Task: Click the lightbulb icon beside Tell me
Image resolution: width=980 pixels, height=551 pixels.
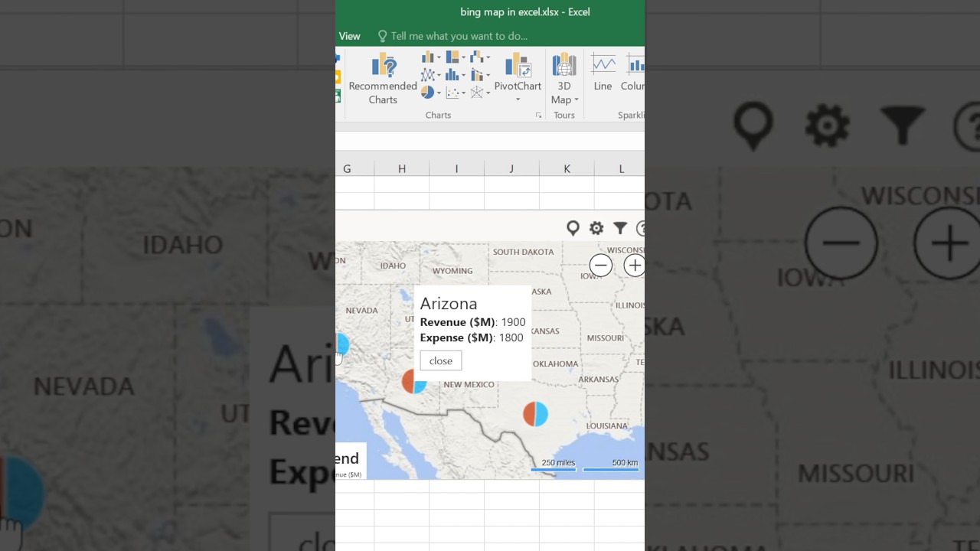Action: coord(382,36)
